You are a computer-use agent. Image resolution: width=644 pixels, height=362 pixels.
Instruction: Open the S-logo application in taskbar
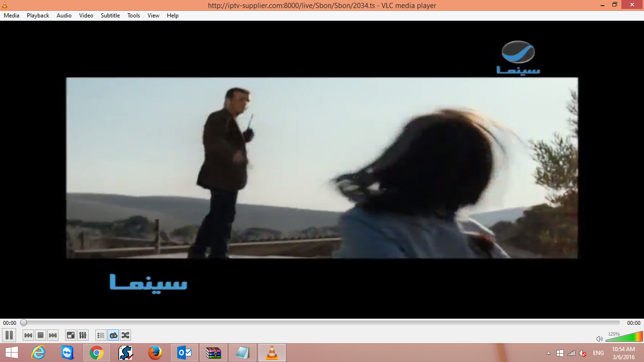pos(126,353)
